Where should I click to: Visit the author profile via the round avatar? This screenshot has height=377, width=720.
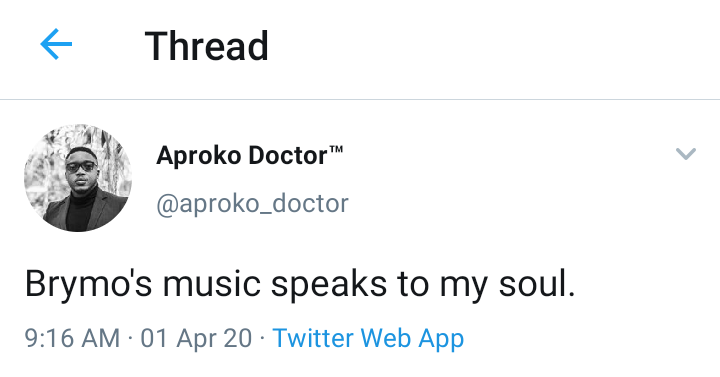(78, 178)
